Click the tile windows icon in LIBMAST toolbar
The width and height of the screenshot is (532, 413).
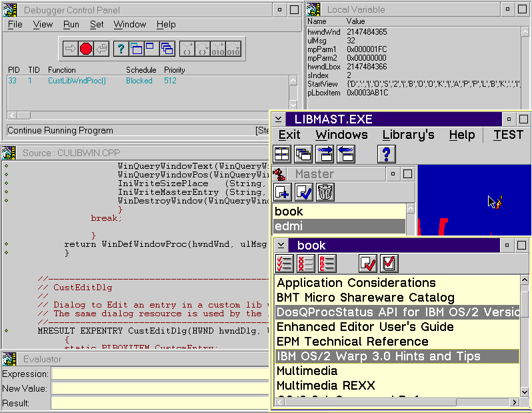(x=281, y=153)
